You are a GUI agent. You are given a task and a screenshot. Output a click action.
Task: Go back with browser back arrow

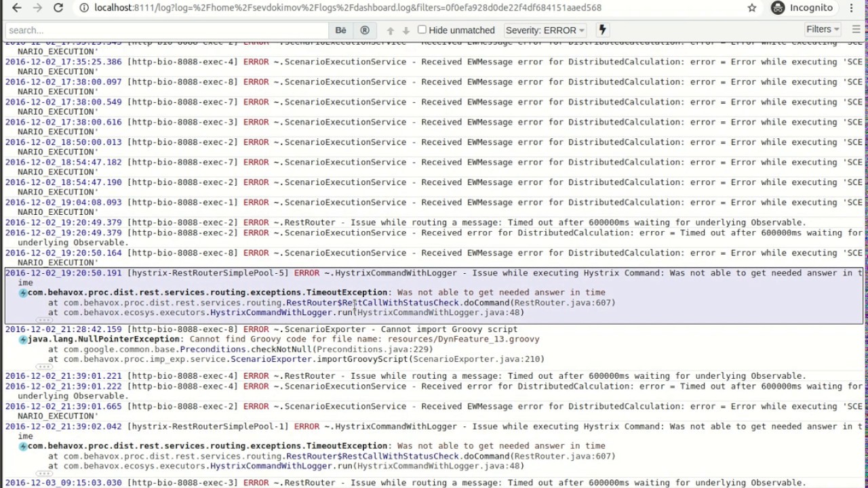(17, 7)
